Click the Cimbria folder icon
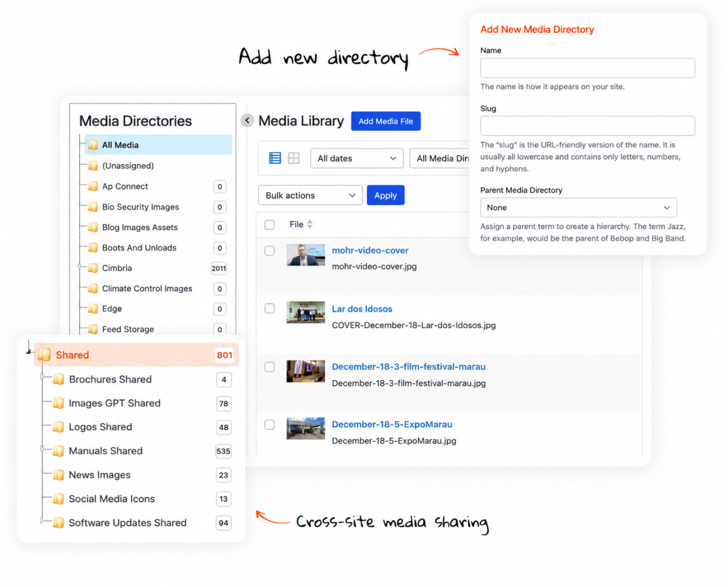728x587 pixels. pos(93,268)
